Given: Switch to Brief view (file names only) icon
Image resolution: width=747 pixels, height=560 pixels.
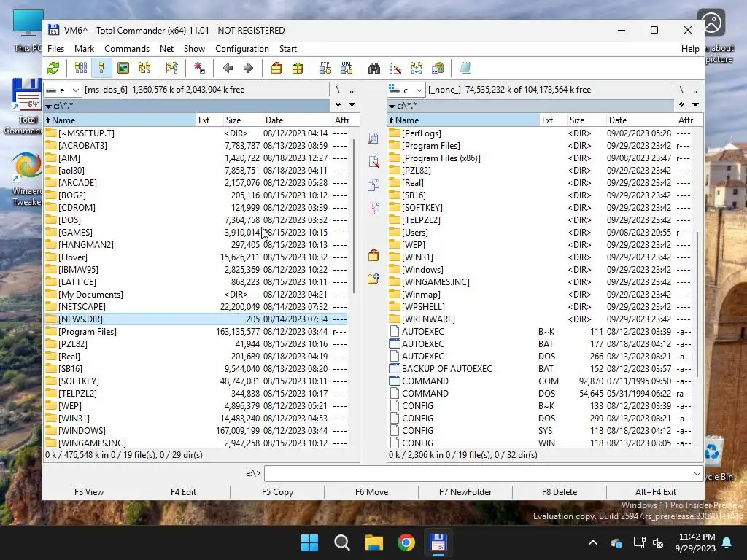Looking at the screenshot, I should (81, 68).
